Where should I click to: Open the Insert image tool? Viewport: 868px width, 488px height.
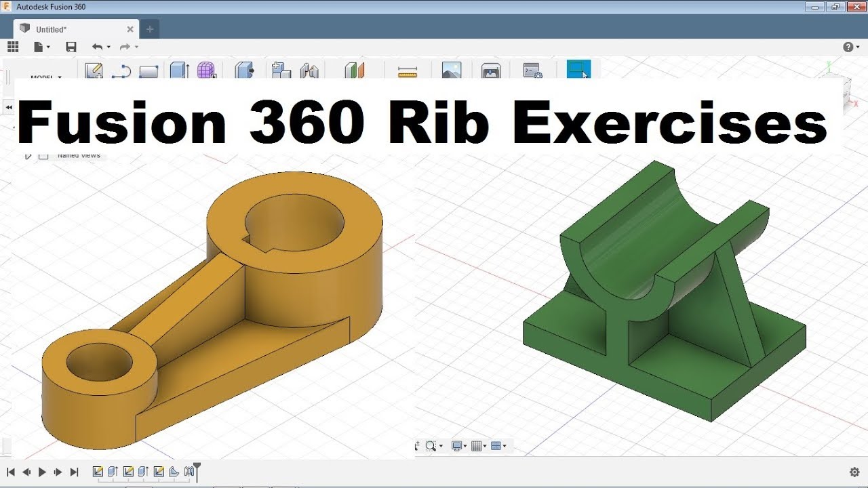pyautogui.click(x=452, y=70)
